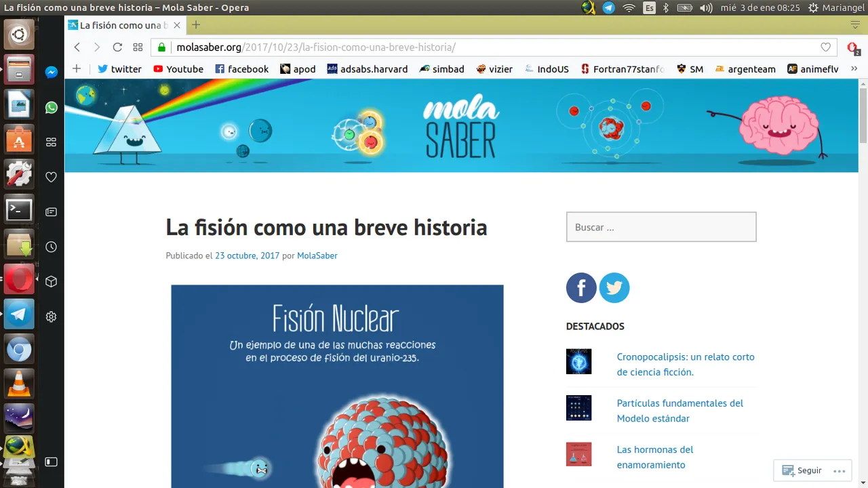Open the simbad bookmark
This screenshot has height=488, width=868.
pos(441,69)
